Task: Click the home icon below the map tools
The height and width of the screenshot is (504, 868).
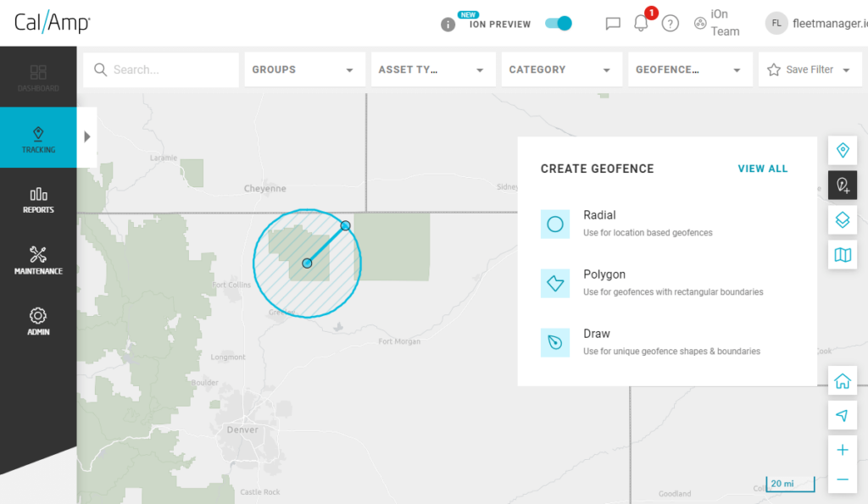Action: [x=842, y=380]
